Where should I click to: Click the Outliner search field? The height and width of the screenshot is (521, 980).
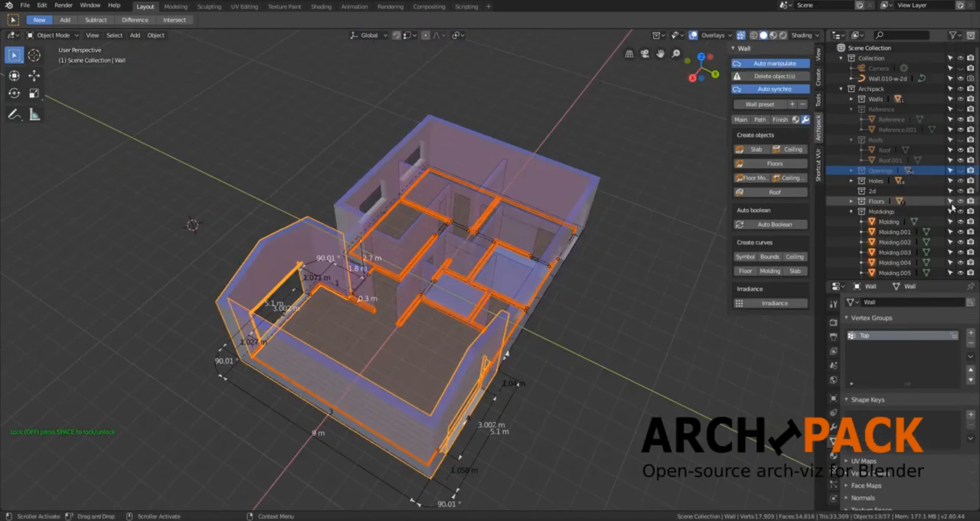[x=902, y=35]
